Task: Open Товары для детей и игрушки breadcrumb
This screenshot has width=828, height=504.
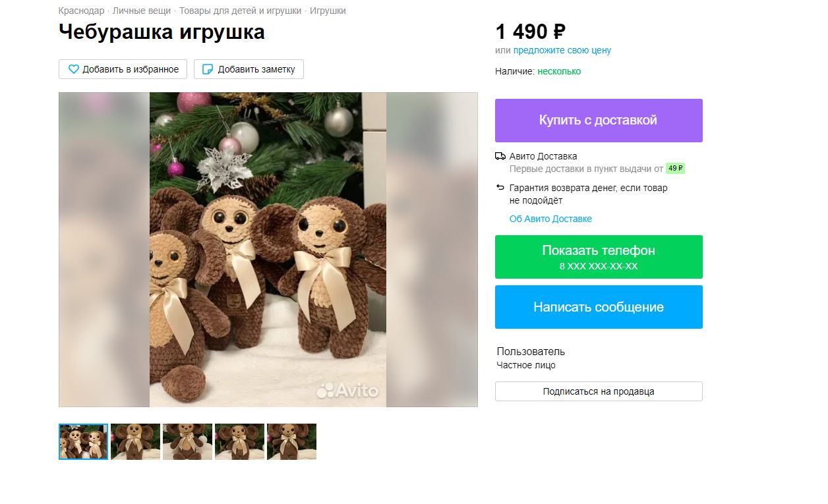Action: point(240,11)
